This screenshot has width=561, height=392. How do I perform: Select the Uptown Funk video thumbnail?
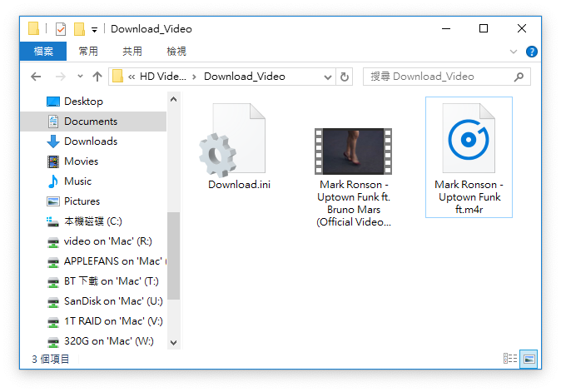354,151
